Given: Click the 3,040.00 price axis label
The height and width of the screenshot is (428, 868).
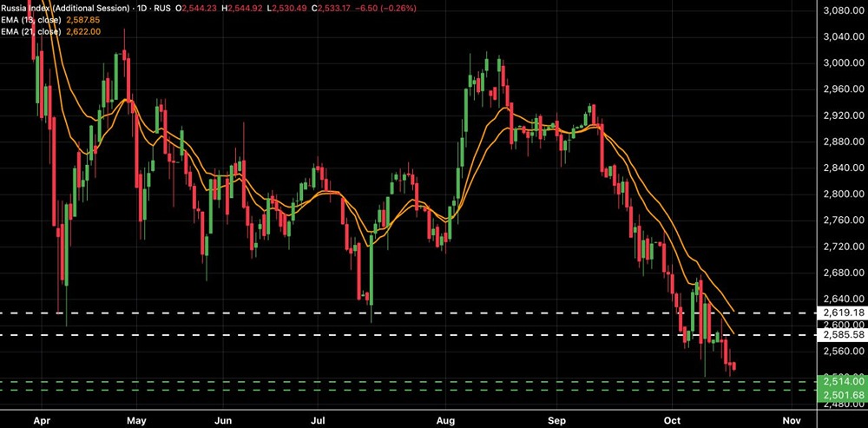Looking at the screenshot, I should click(x=845, y=36).
